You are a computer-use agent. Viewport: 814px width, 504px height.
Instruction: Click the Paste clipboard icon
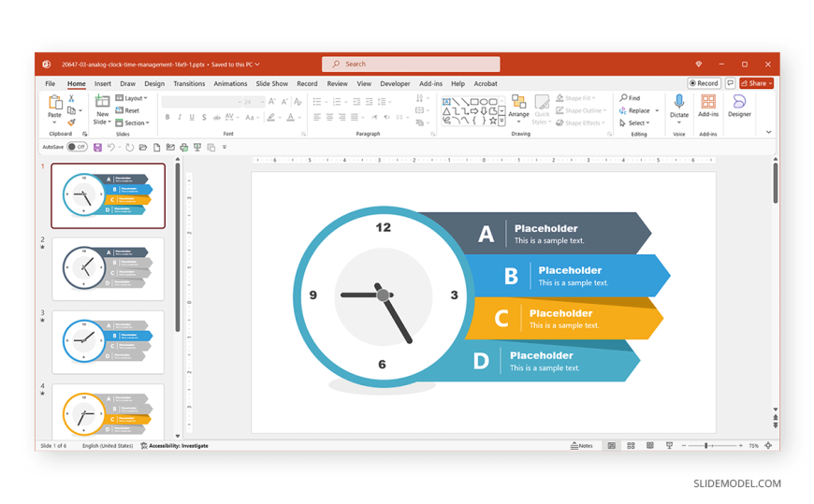pos(54,103)
